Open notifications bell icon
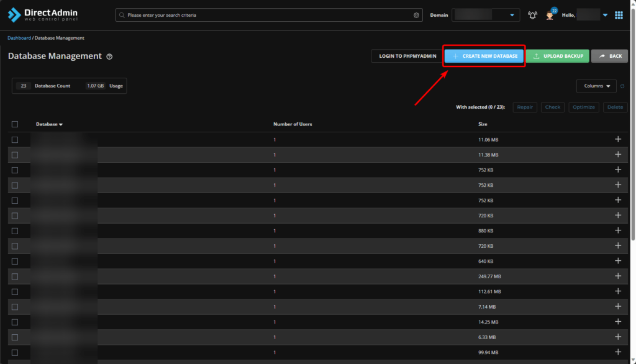This screenshot has height=364, width=636. (x=532, y=15)
